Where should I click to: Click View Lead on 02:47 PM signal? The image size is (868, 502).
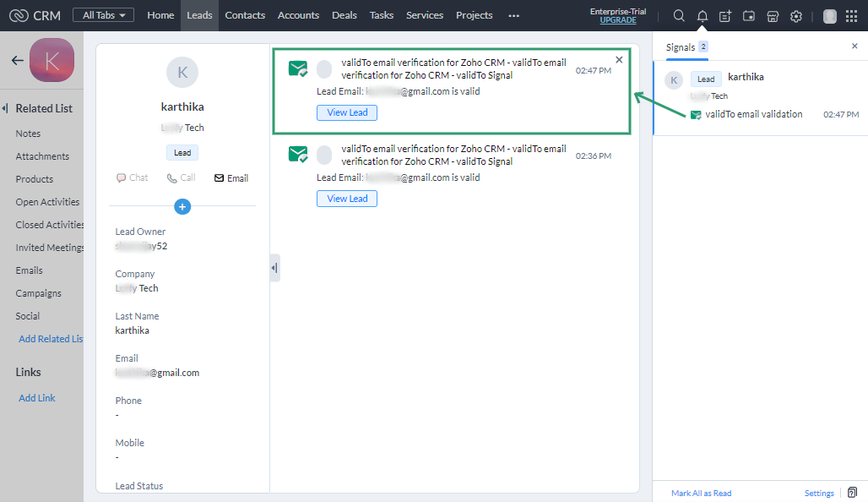(347, 112)
